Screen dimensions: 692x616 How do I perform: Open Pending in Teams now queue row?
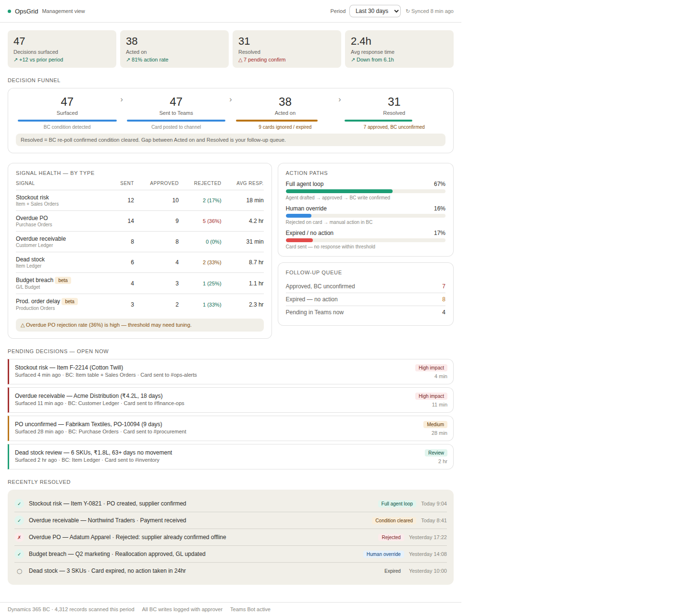click(366, 312)
